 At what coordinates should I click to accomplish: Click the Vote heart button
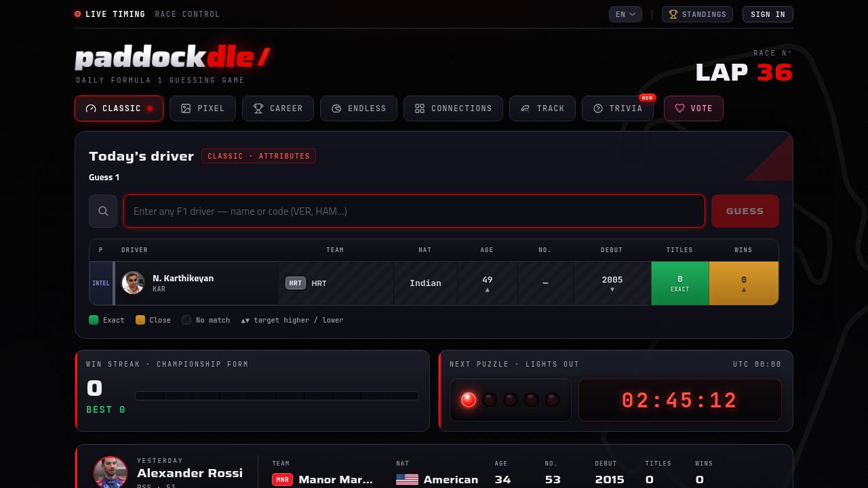click(x=694, y=108)
